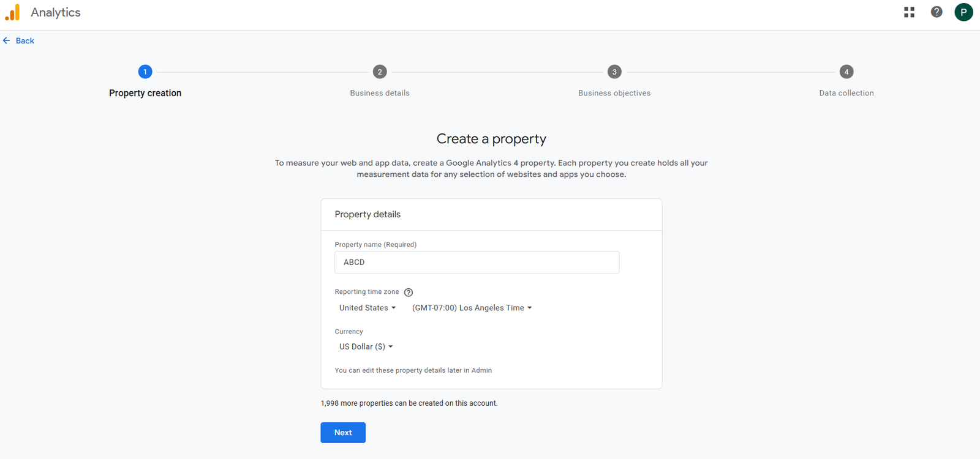Open the United States country dropdown
Image resolution: width=980 pixels, height=459 pixels.
point(366,307)
